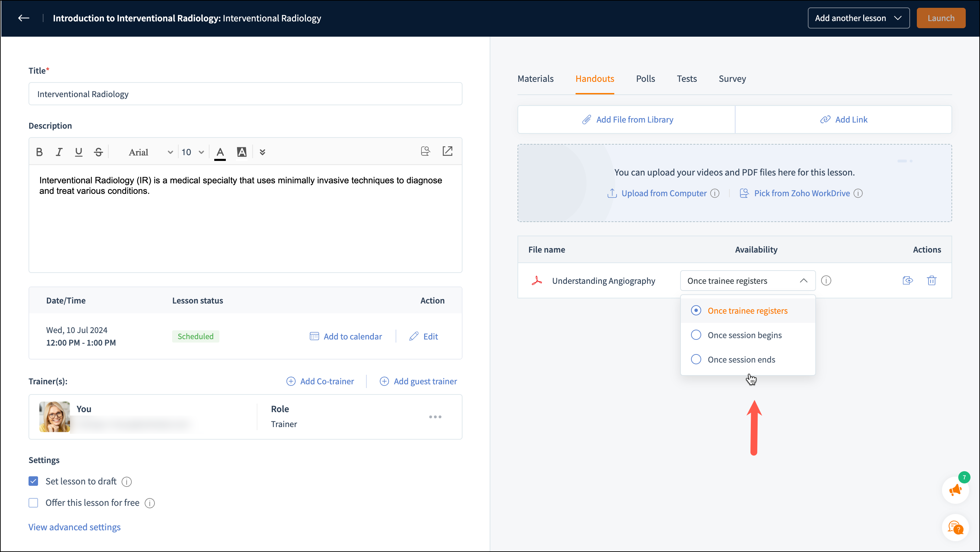Open the trainer's three-dot options menu
The image size is (980, 552).
[435, 417]
